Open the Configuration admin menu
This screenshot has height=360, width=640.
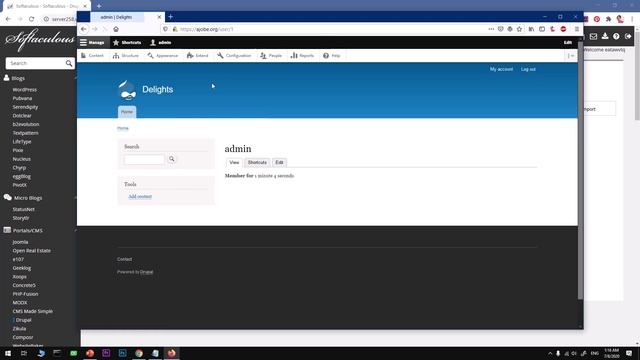point(234,56)
